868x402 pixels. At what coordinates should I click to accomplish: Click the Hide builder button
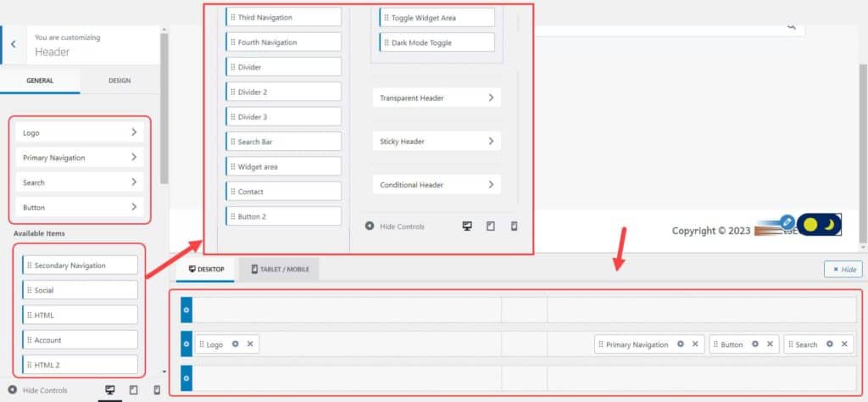(x=843, y=269)
